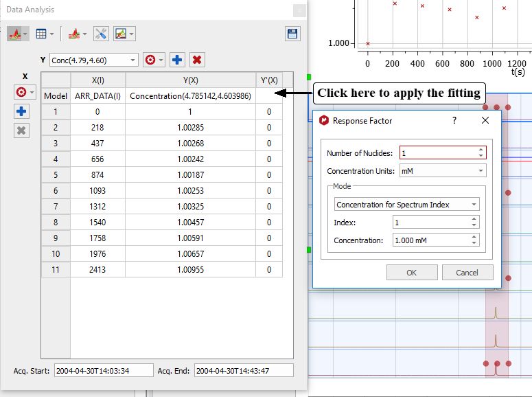Expand arrow next to Y settings gear
Viewport: 532px width, 397px height.
pyautogui.click(x=161, y=60)
